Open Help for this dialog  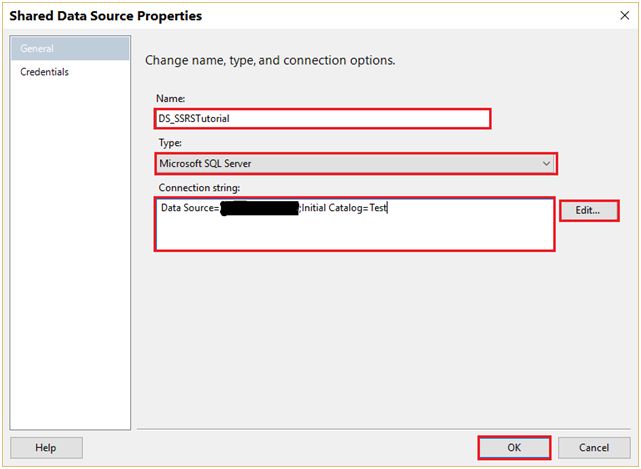pos(46,447)
